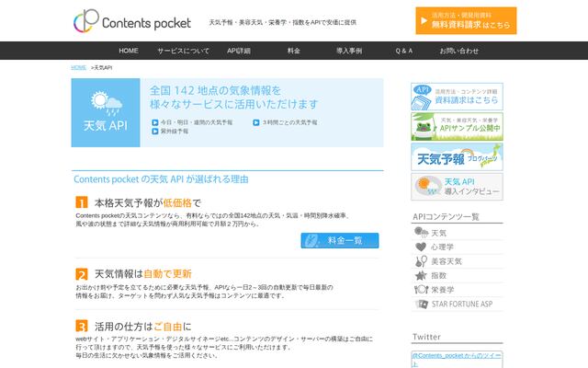Viewport: 588px width, 368px height.
Task: Click the dish icon next to 栄養学
Action: [x=421, y=290]
